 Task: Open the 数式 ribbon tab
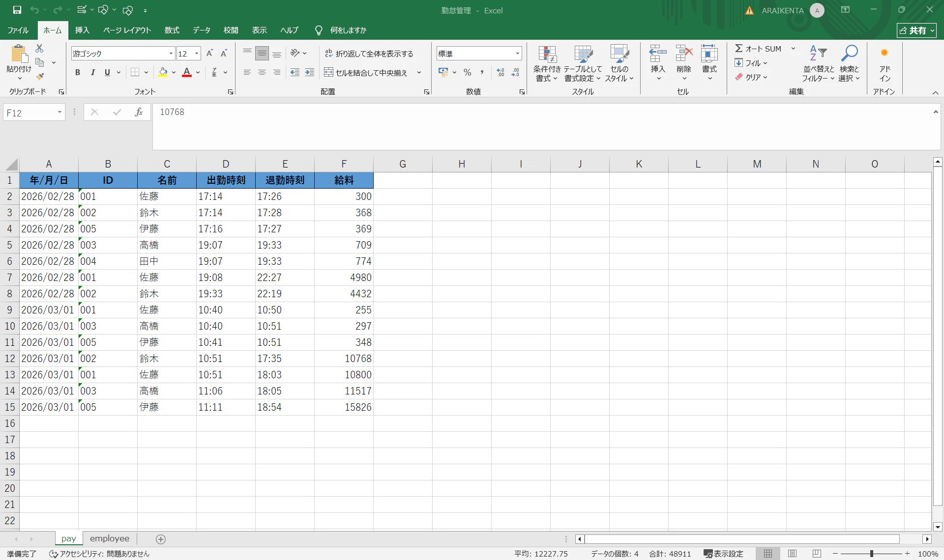click(x=172, y=30)
